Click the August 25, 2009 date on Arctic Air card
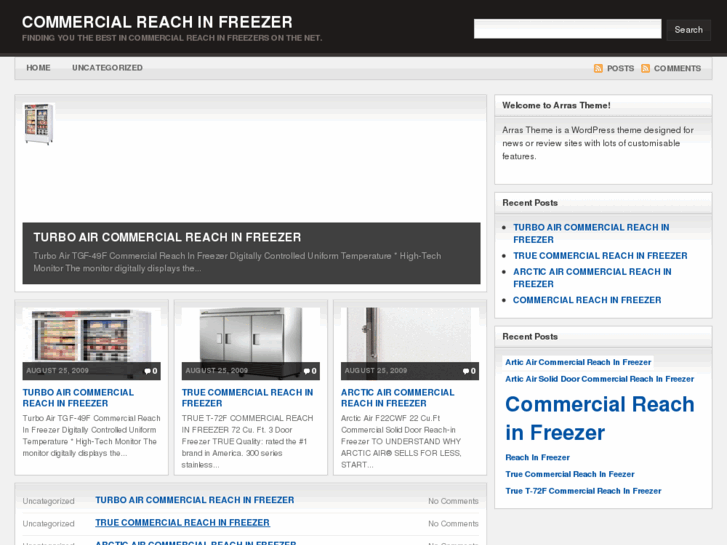Image resolution: width=727 pixels, height=545 pixels. [376, 371]
